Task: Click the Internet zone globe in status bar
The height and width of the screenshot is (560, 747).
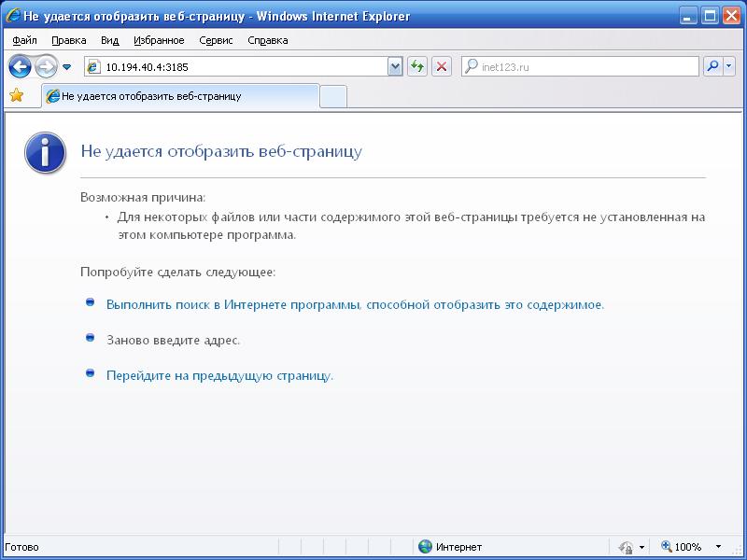Action: pyautogui.click(x=426, y=547)
